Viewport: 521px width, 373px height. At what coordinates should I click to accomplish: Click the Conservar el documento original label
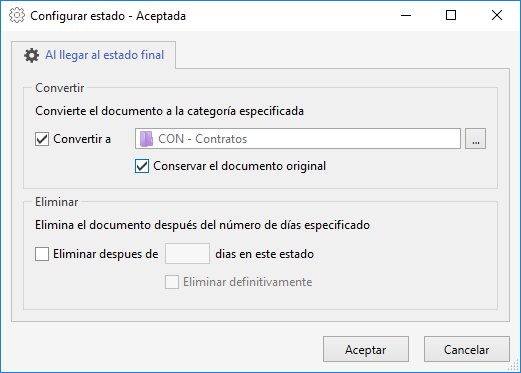(x=239, y=166)
